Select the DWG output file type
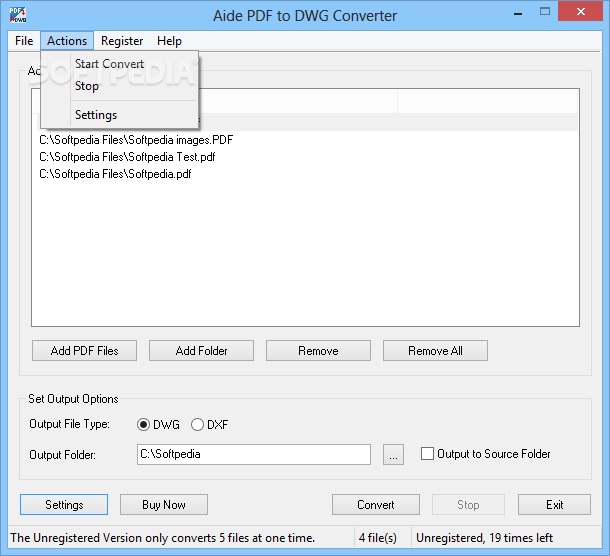Viewport: 610px width, 556px height. pyautogui.click(x=144, y=425)
